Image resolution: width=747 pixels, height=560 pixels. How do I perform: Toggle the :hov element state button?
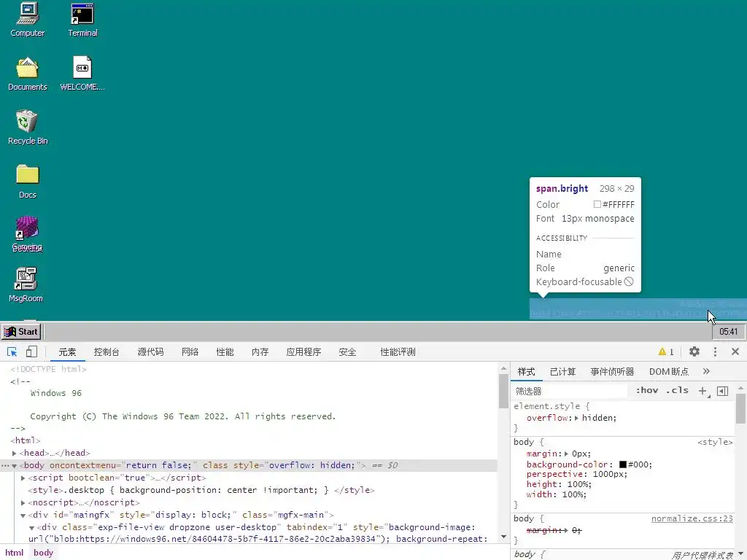(x=647, y=391)
